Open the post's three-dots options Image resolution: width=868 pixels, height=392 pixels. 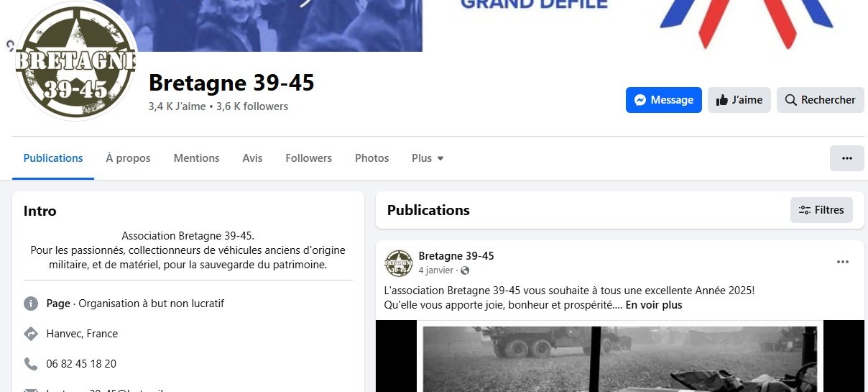tap(843, 262)
